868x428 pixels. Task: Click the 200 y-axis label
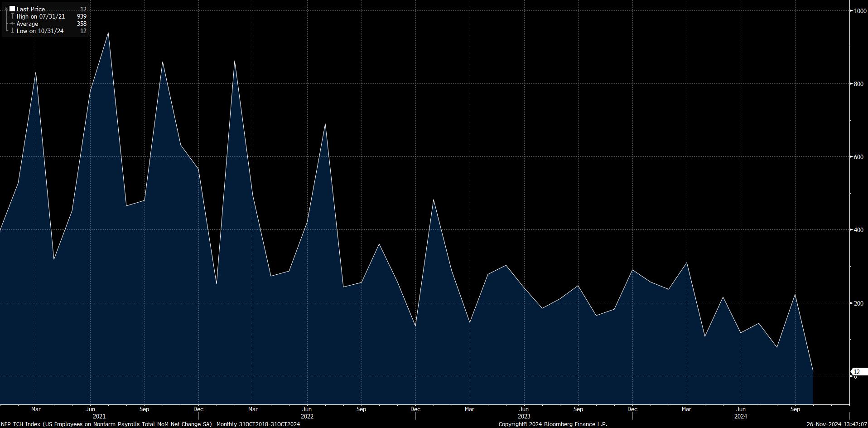coord(858,303)
